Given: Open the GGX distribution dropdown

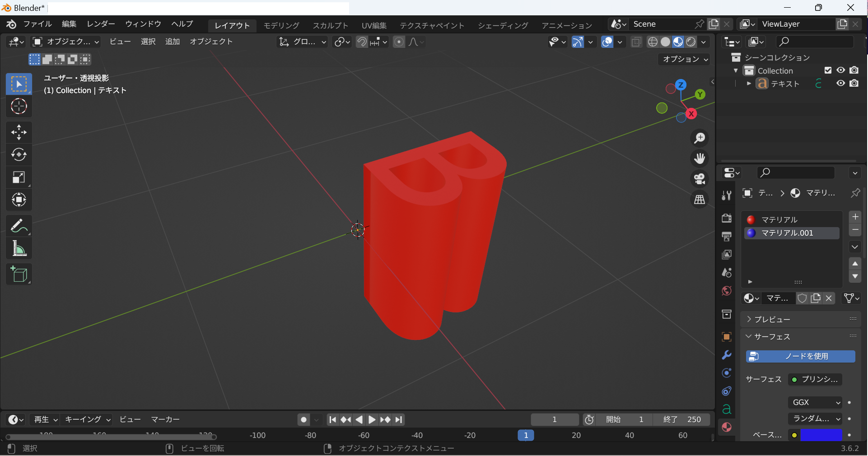Looking at the screenshot, I should click(815, 402).
